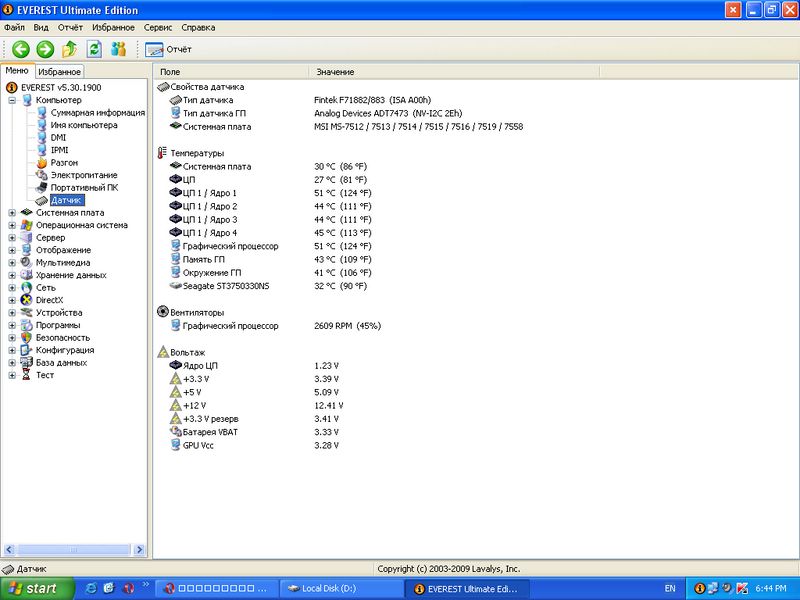The width and height of the screenshot is (800, 600).
Task: Click the Up level folder icon
Action: tap(70, 49)
